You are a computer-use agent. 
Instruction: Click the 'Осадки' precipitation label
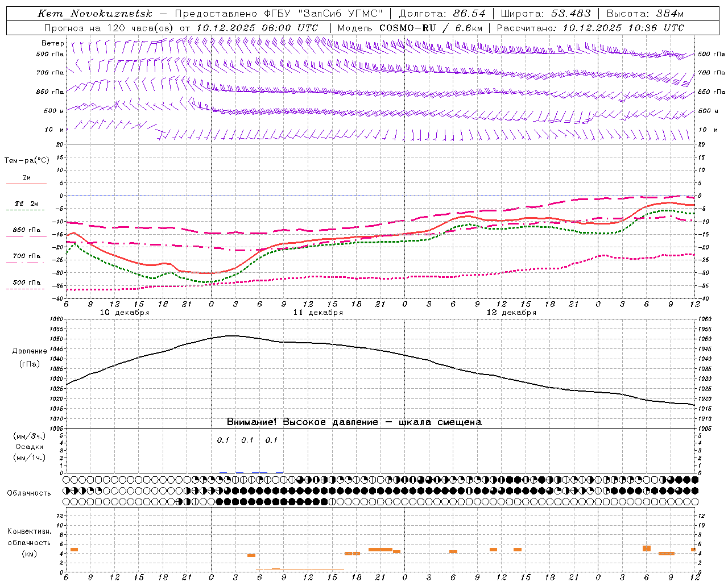tap(30, 447)
